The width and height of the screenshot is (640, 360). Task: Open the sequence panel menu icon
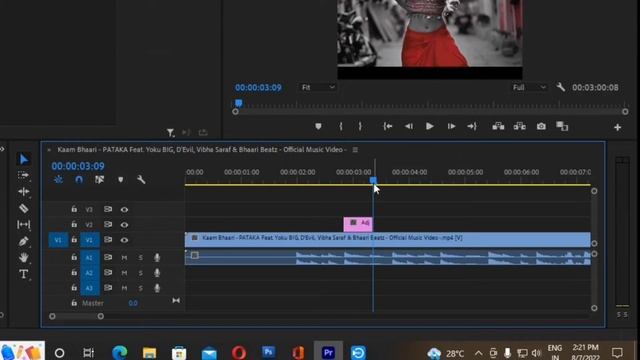(x=355, y=150)
